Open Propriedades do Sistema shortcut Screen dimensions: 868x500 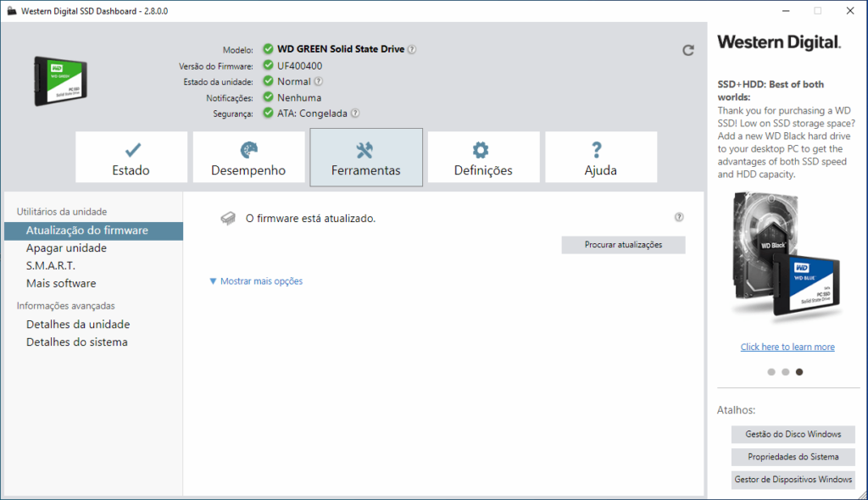tap(793, 457)
